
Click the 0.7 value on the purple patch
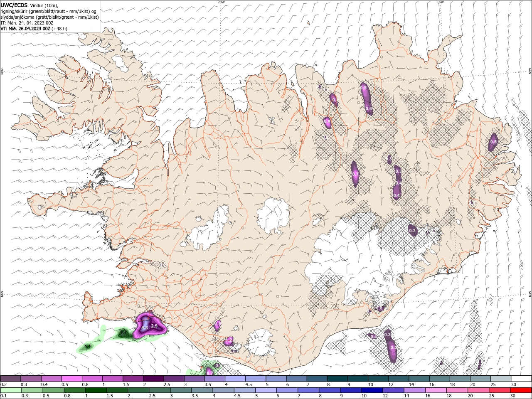[355, 174]
